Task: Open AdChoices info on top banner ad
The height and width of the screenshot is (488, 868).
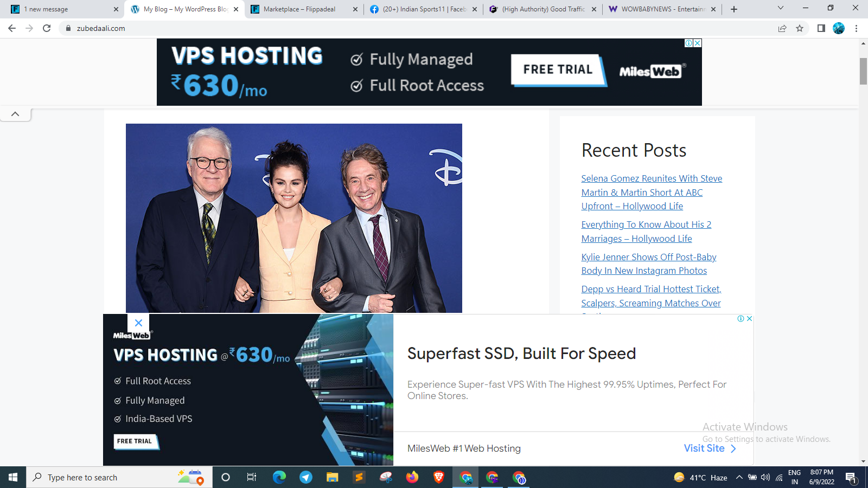Action: click(689, 43)
